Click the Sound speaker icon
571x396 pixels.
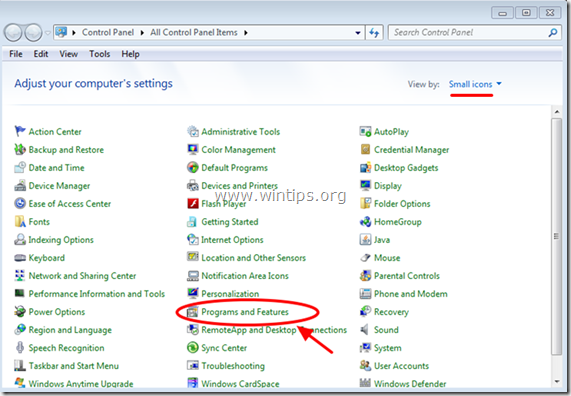coord(365,329)
